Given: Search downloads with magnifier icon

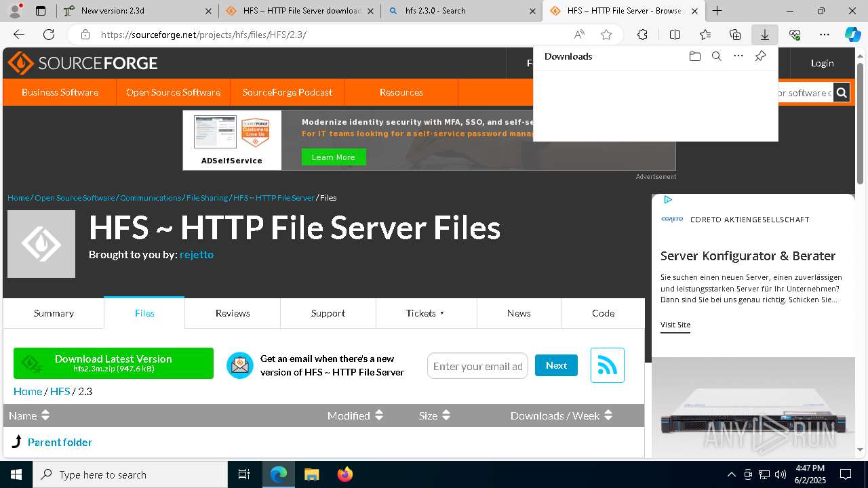Looking at the screenshot, I should coord(716,56).
